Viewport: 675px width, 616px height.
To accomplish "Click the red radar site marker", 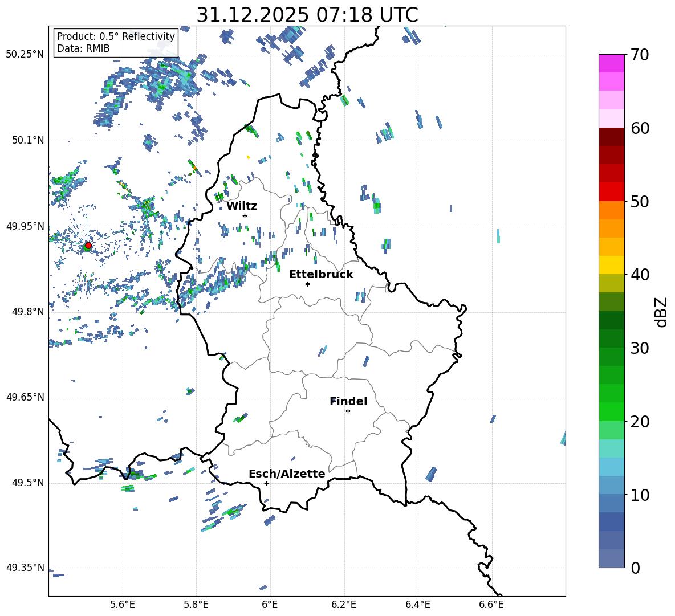I will [88, 245].
